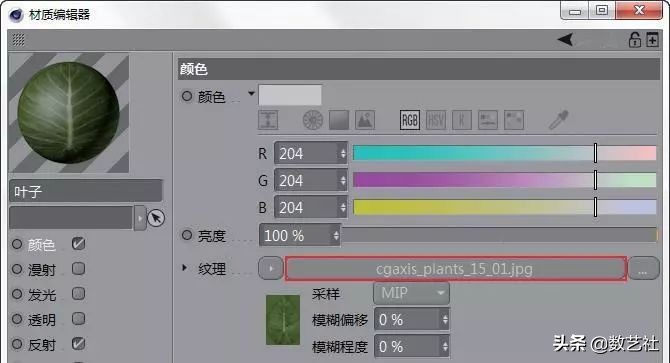Enable the 透明 channel checkbox
This screenshot has width=670, height=363.
click(79, 319)
